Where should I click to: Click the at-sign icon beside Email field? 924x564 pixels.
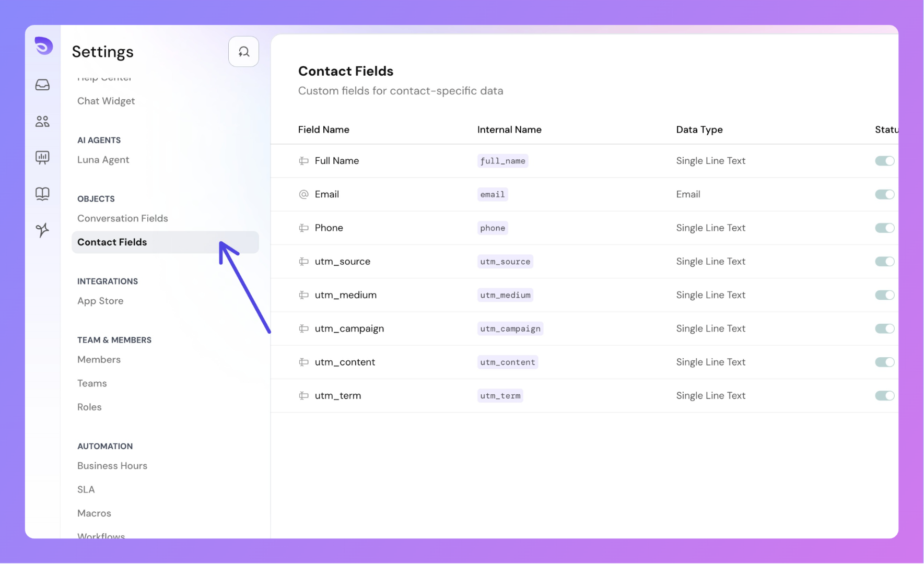point(303,194)
